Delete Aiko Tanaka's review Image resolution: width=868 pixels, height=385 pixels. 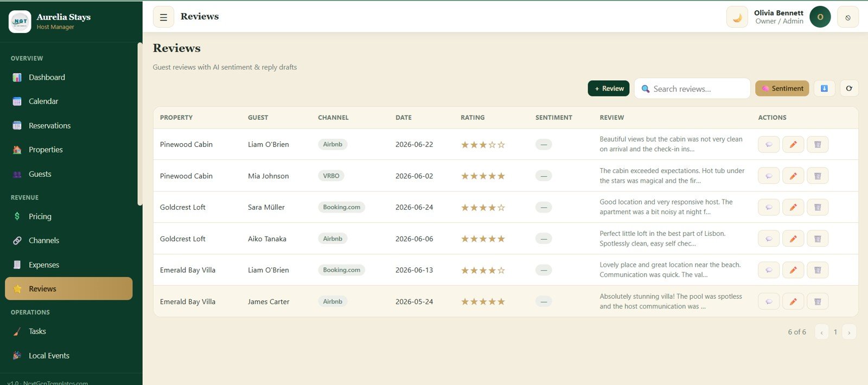[x=818, y=239]
